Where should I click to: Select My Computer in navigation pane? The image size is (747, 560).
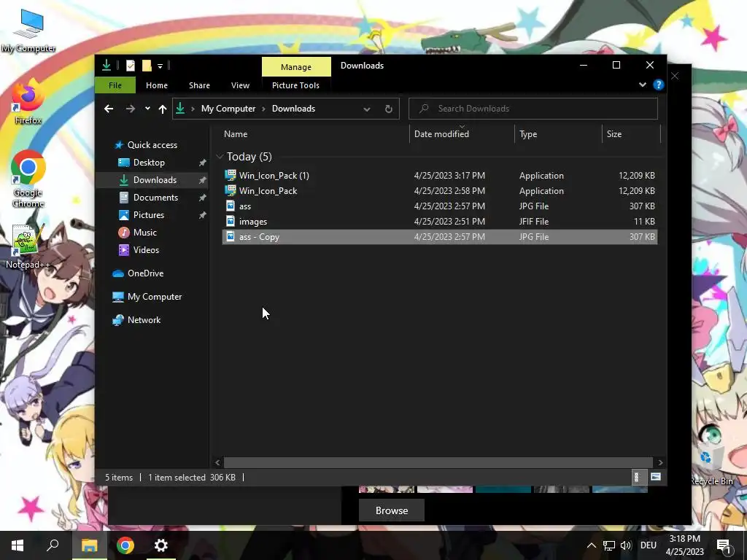(x=155, y=297)
